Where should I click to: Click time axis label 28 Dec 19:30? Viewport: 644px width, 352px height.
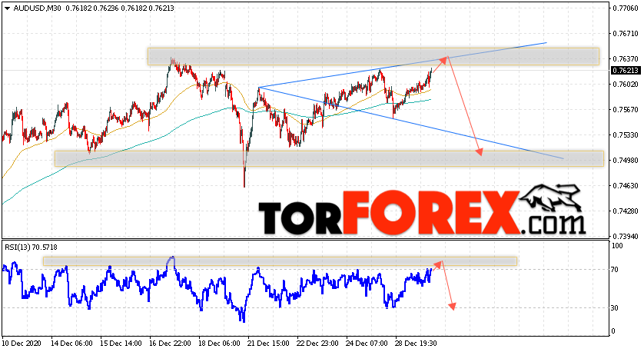(416, 343)
